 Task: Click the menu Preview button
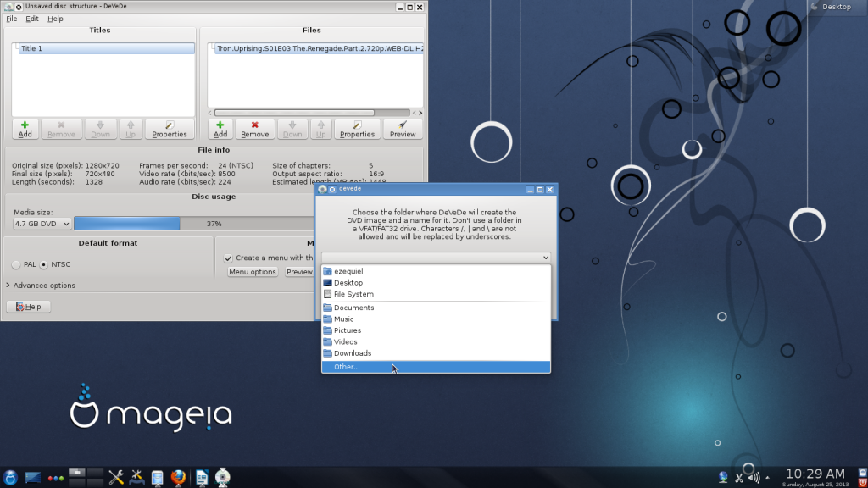[299, 272]
